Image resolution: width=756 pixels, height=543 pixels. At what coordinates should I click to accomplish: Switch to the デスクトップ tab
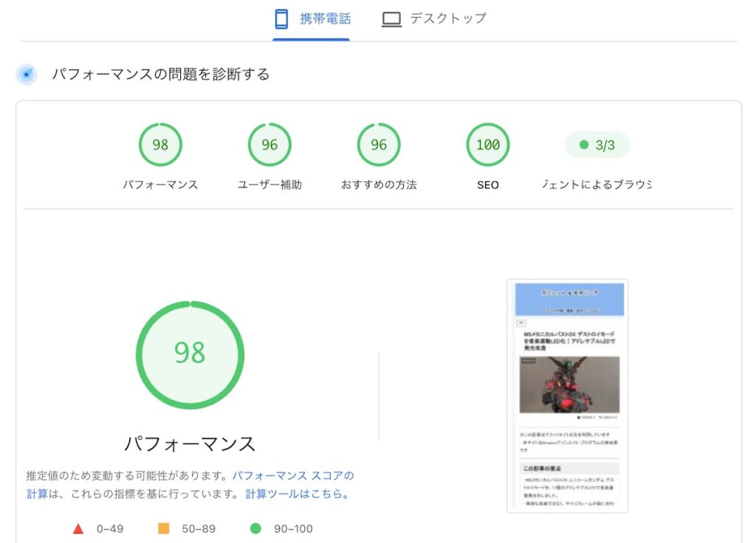[x=434, y=19]
